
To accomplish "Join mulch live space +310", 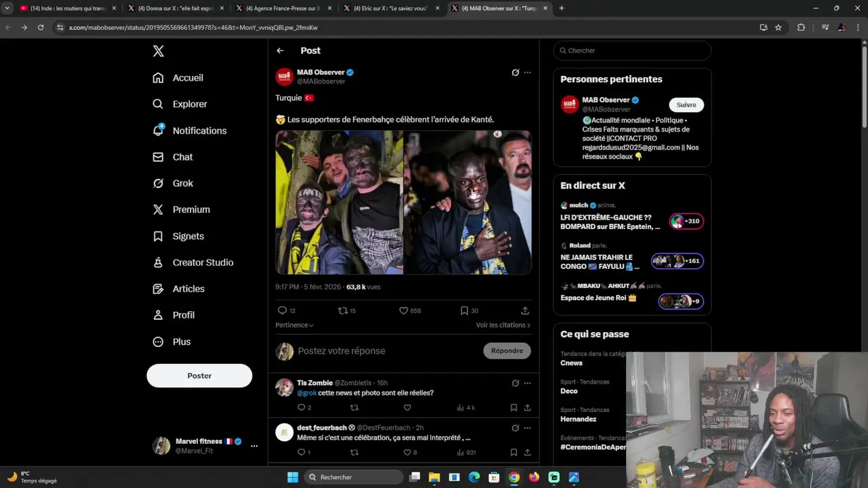I will pos(686,221).
